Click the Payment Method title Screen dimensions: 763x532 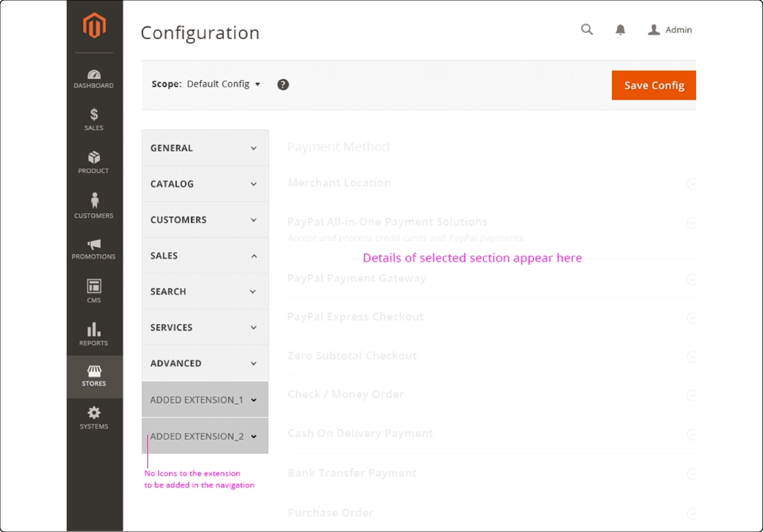click(338, 147)
